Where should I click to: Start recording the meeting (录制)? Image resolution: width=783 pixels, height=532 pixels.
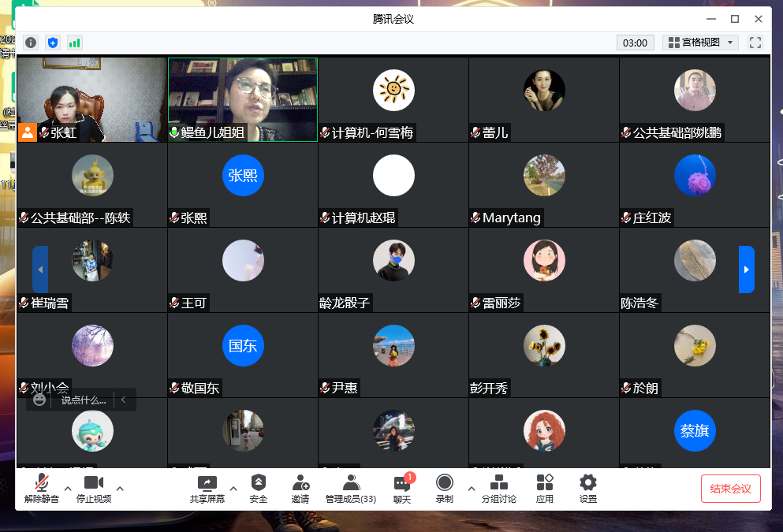click(445, 489)
